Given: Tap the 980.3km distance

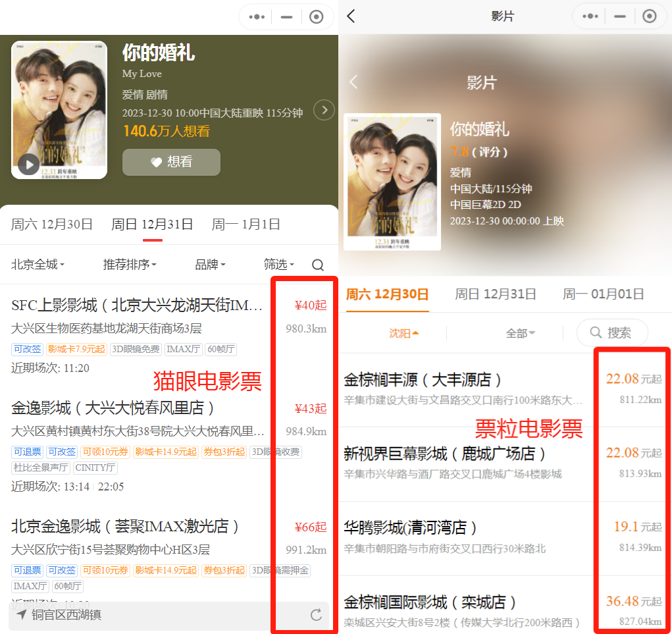Looking at the screenshot, I should coord(306,329).
